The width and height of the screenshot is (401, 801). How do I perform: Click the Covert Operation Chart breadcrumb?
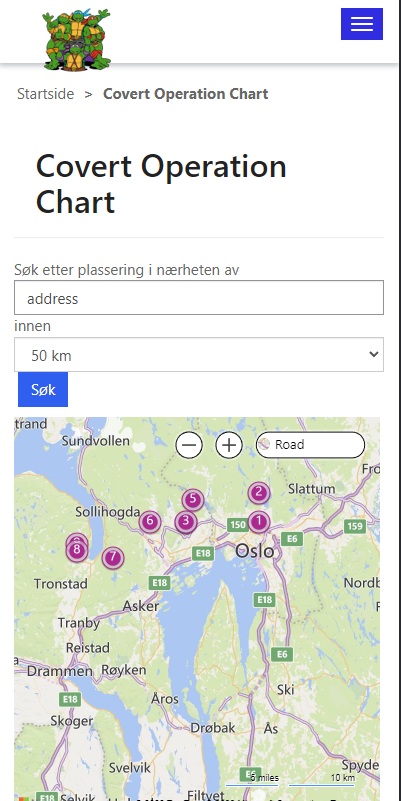[185, 94]
